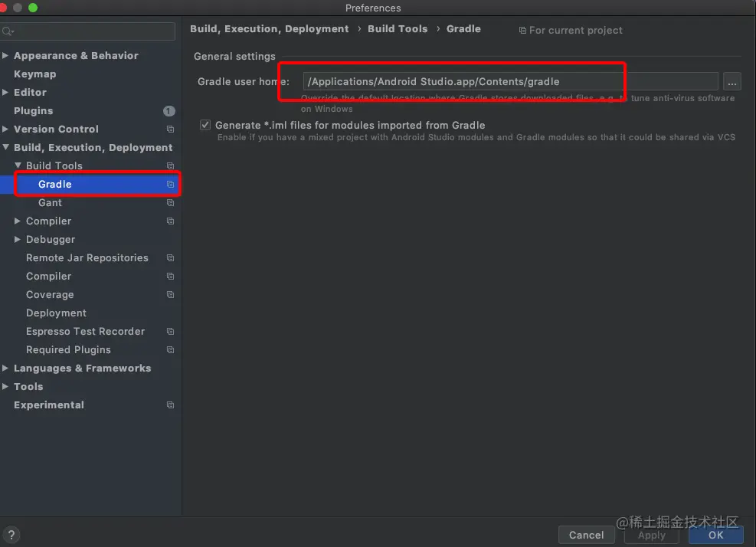The width and height of the screenshot is (756, 547).
Task: Click the project-level icon on the Gradle row
Action: pos(170,185)
